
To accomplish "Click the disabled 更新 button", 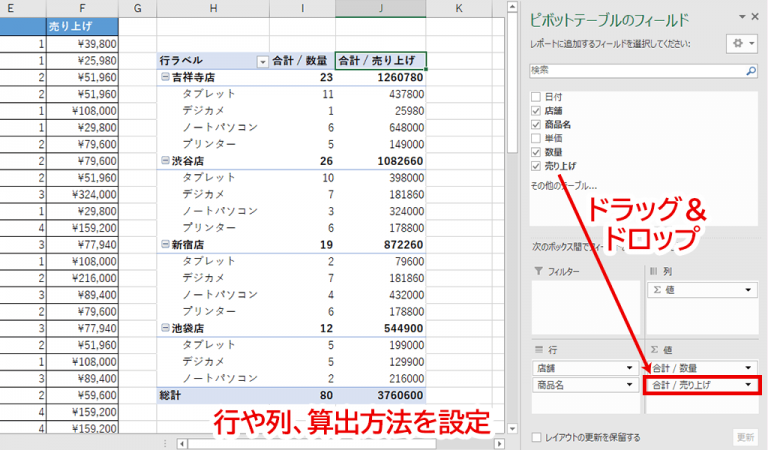I will click(x=745, y=437).
